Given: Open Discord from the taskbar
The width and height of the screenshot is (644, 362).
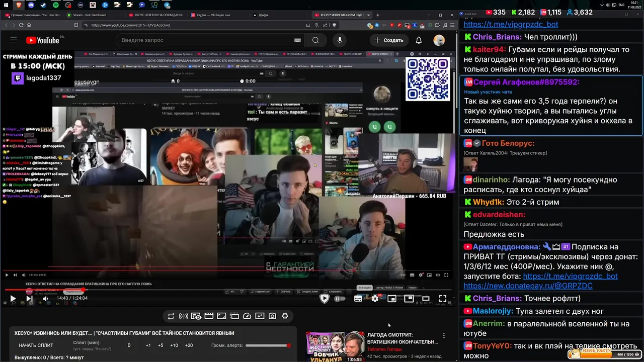Looking at the screenshot, I should tap(31, 5).
